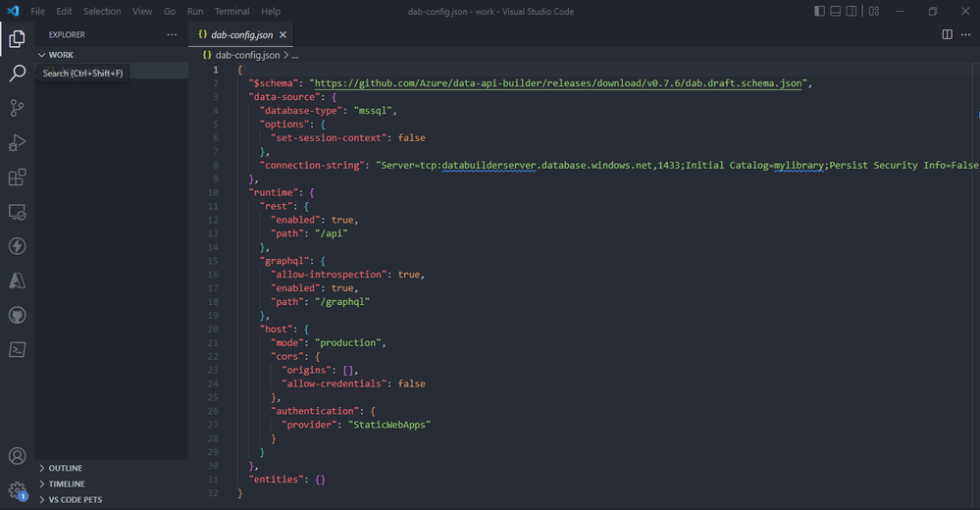The height and width of the screenshot is (510, 980).
Task: Expand the VS CODE PETS section
Action: coord(111,499)
